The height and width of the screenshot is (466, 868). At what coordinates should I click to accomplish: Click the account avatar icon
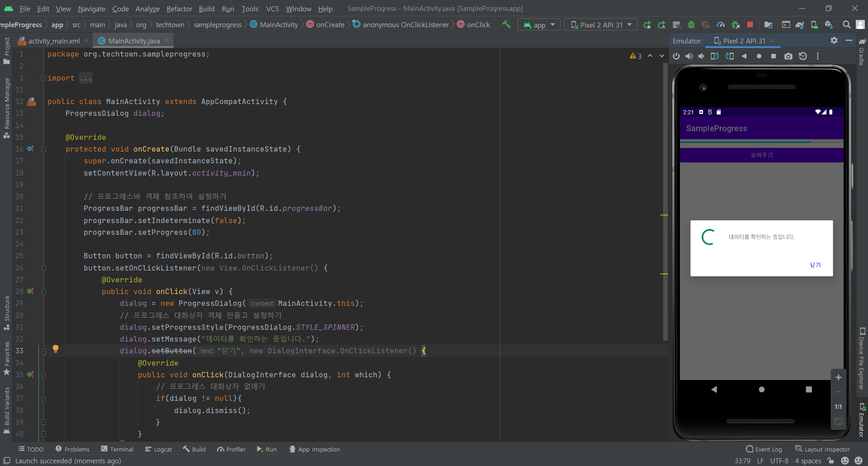point(860,24)
